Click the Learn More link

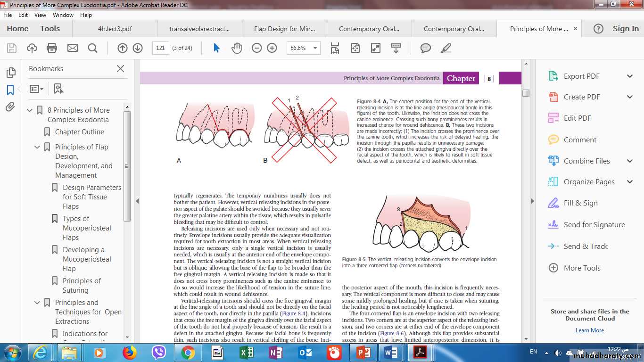tap(589, 330)
